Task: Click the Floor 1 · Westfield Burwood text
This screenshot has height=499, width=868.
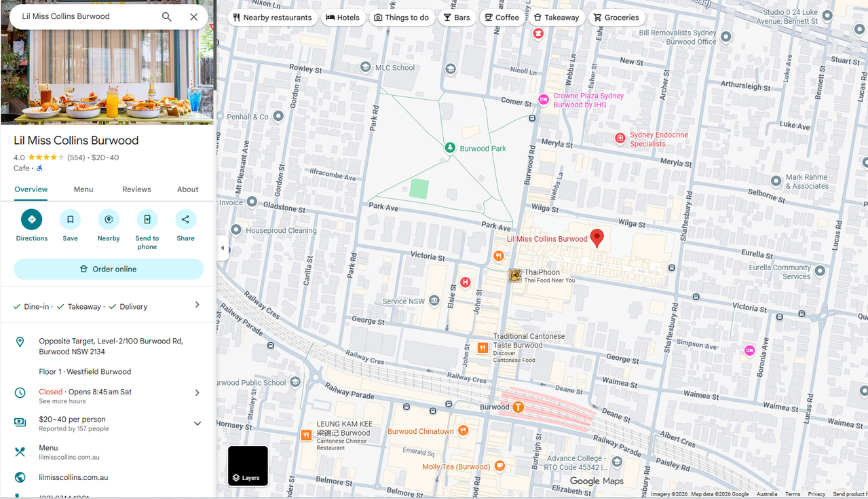Action: (85, 371)
